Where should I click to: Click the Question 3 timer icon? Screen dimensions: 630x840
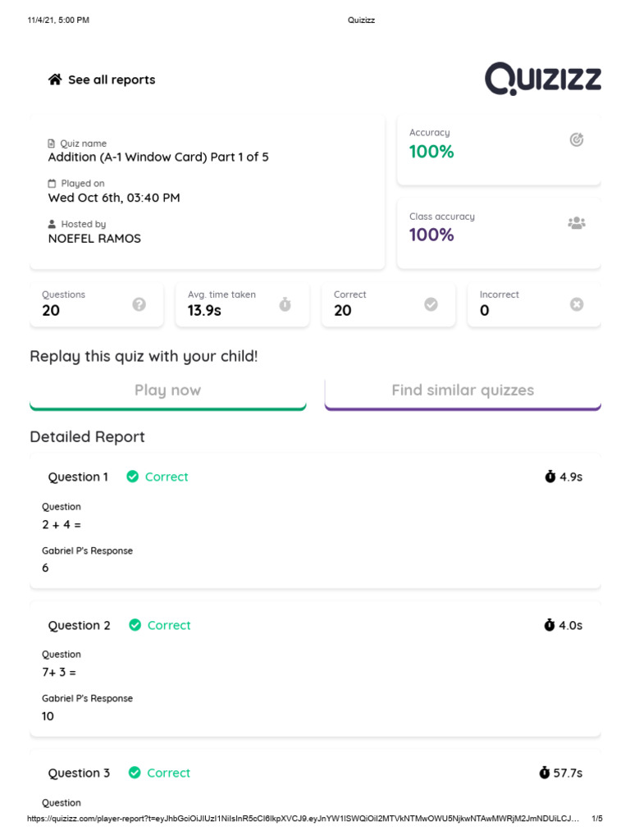[544, 773]
